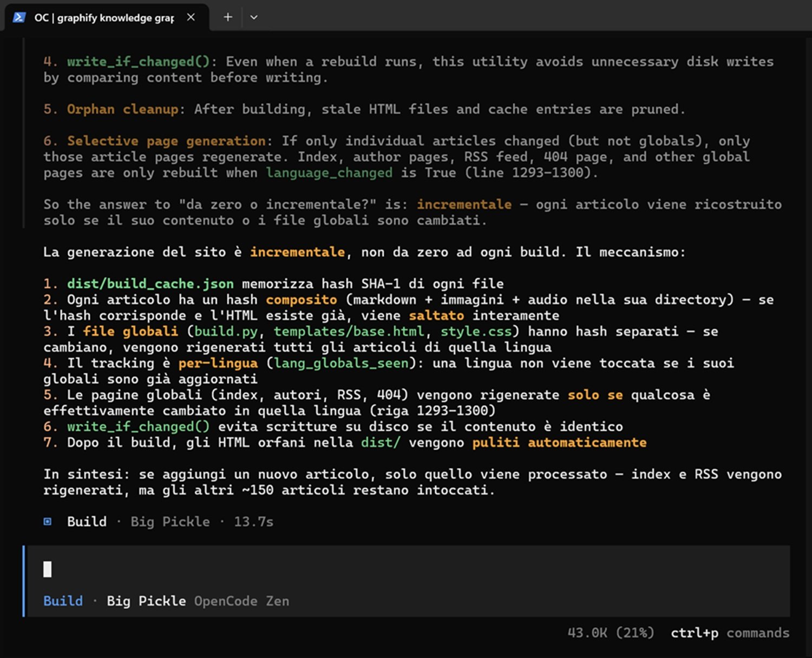Click the 'per-lingua' highlighted word
This screenshot has width=812, height=658.
click(x=218, y=363)
